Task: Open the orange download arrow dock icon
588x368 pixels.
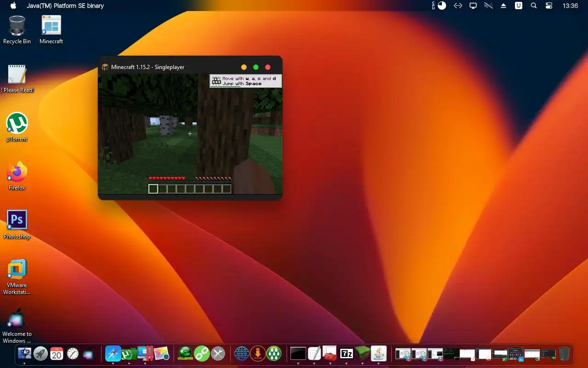Action: pos(258,353)
